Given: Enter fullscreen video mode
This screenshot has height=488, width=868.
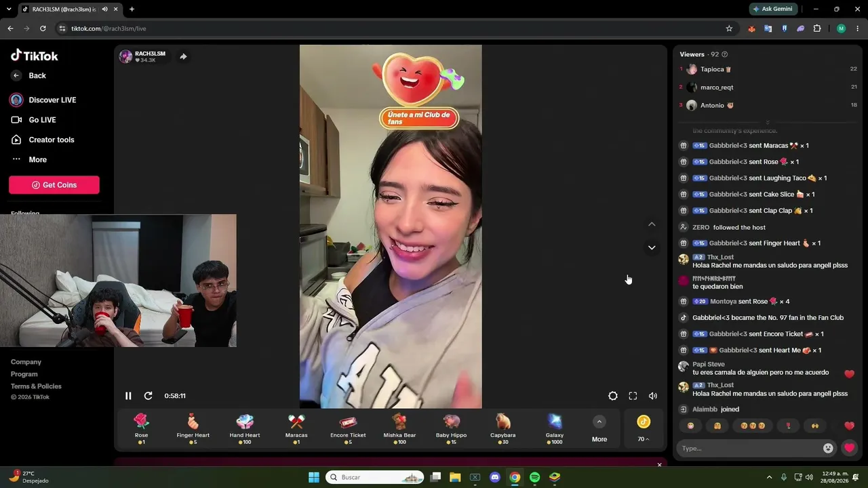Looking at the screenshot, I should click(x=633, y=396).
